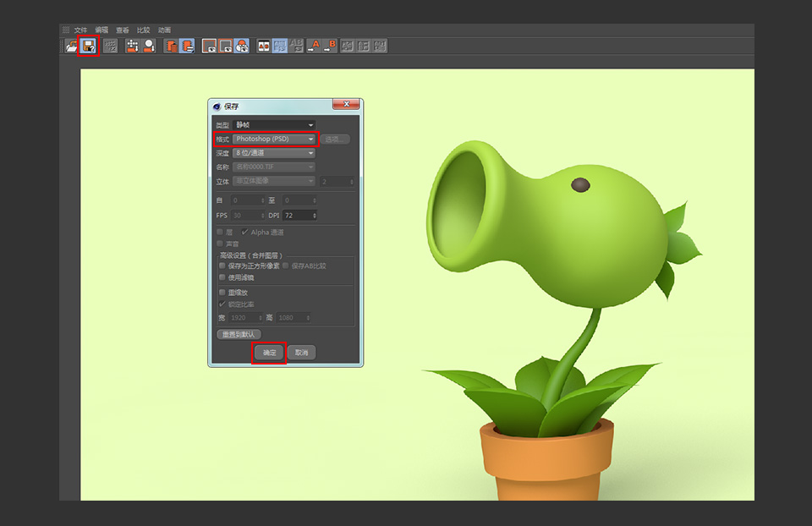Click the highlighted orange and white spheres icon

(x=242, y=46)
